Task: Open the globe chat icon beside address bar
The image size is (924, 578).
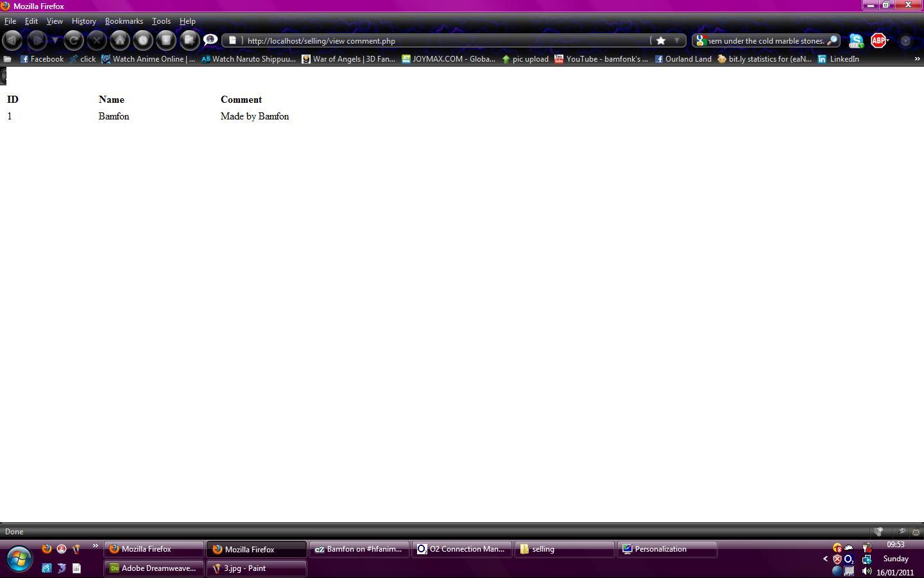Action: tap(210, 40)
